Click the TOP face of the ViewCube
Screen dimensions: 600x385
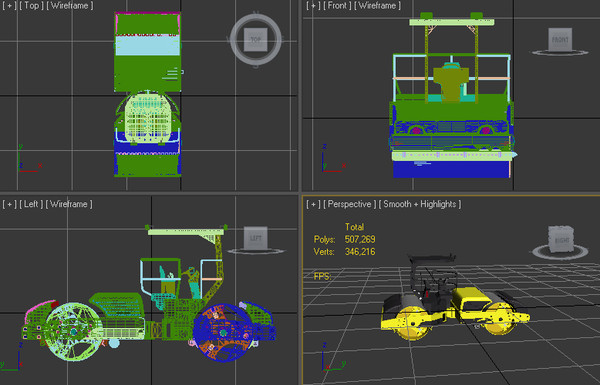tap(255, 39)
